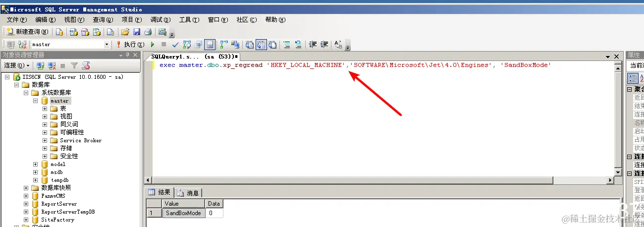This screenshot has height=227, width=644.
Task: Open the 工具(T) menu
Action: tap(189, 20)
